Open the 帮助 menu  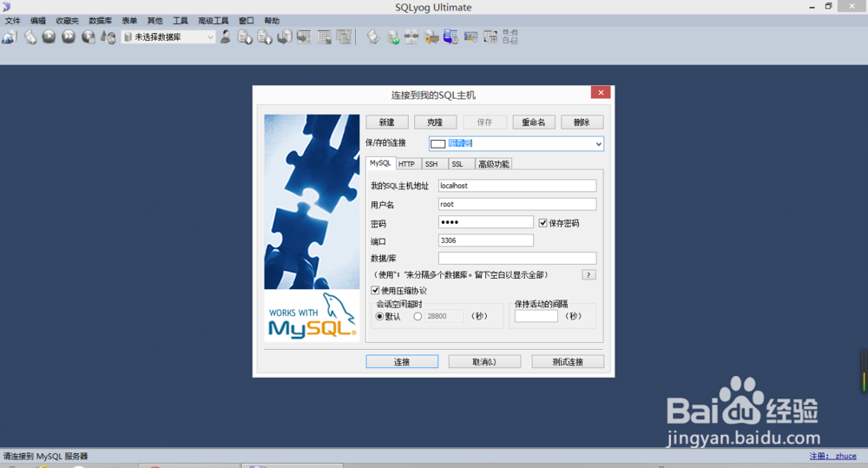point(271,21)
